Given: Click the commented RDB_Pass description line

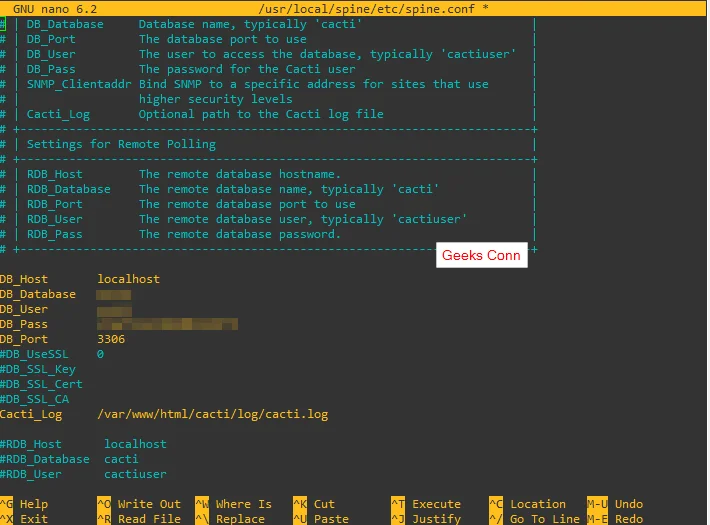Looking at the screenshot, I should 184,234.
